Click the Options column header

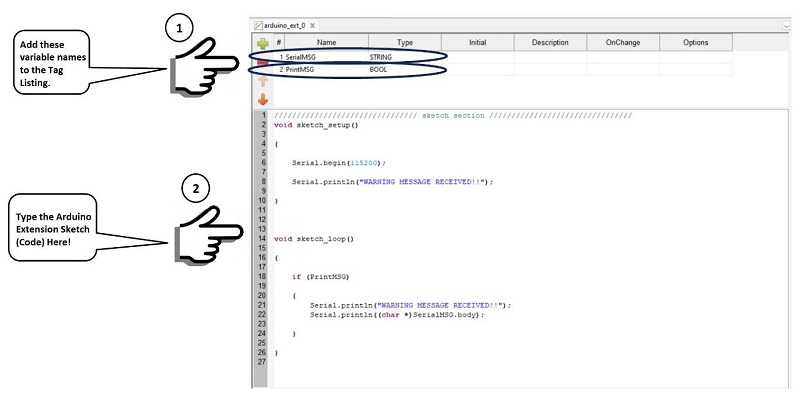(696, 43)
